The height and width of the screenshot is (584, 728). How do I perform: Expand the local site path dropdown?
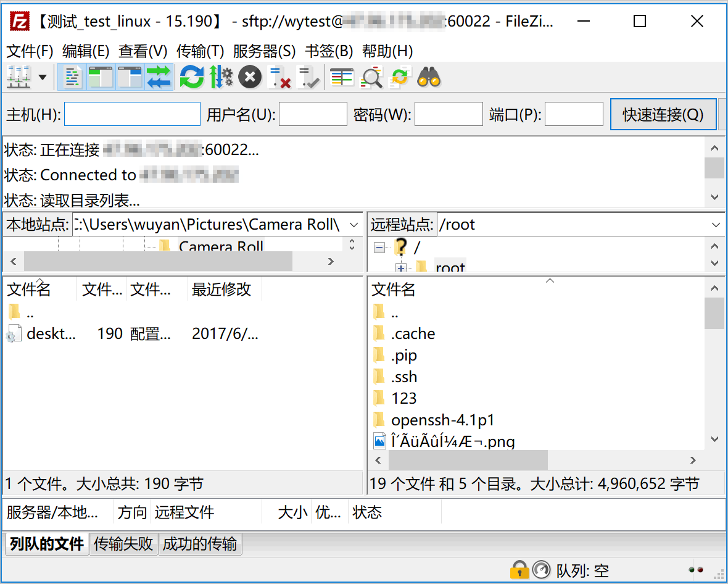354,225
